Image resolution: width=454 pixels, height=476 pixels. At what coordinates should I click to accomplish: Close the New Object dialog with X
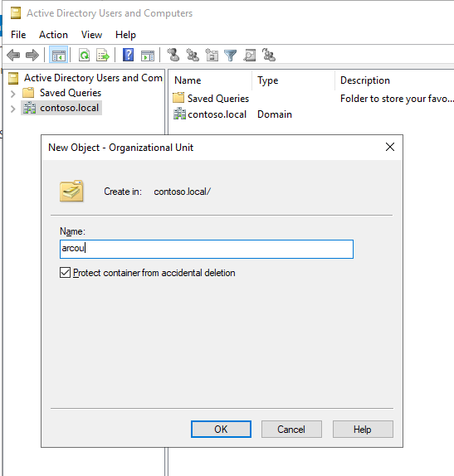(x=390, y=147)
